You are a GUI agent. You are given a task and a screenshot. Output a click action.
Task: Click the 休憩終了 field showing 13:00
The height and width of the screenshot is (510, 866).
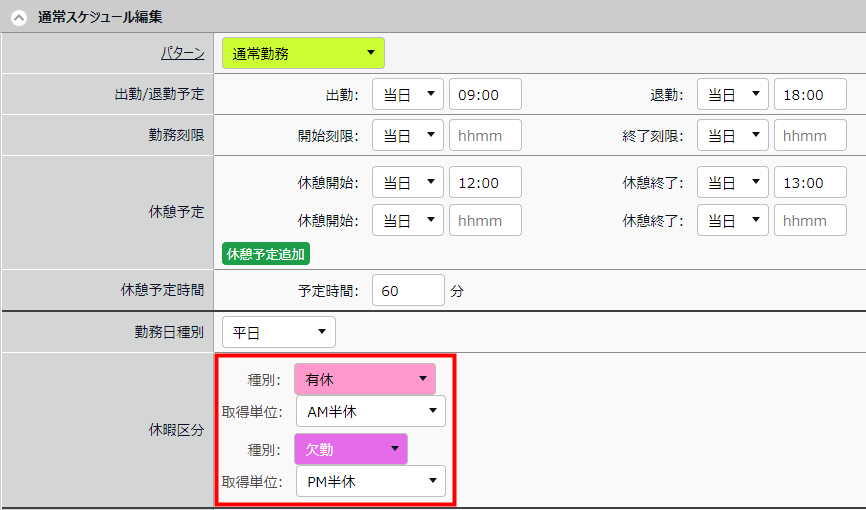point(810,183)
